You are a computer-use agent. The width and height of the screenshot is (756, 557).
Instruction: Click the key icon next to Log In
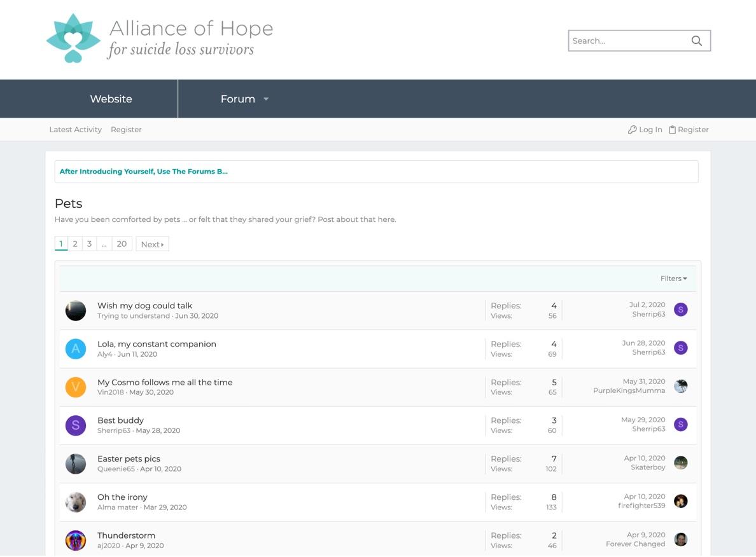[631, 129]
